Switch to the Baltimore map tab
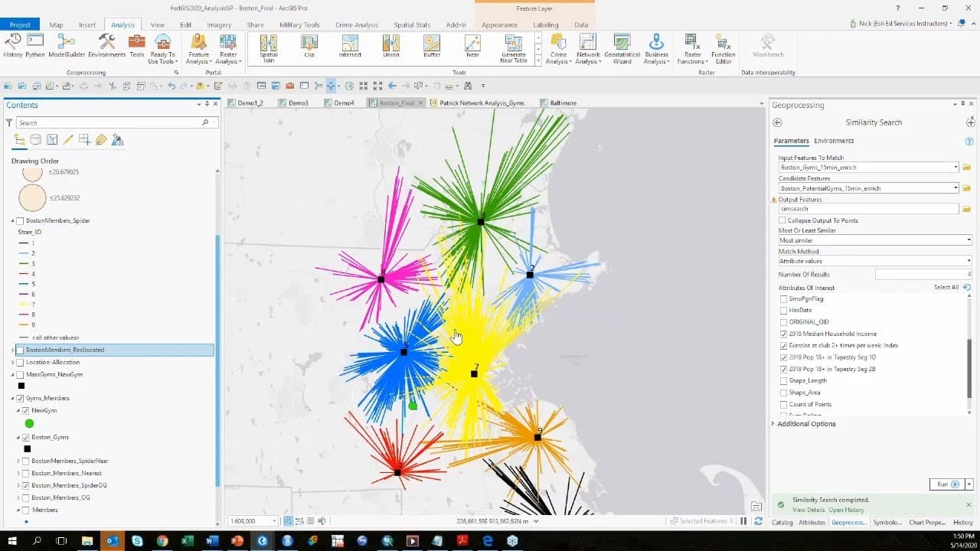 [x=563, y=103]
